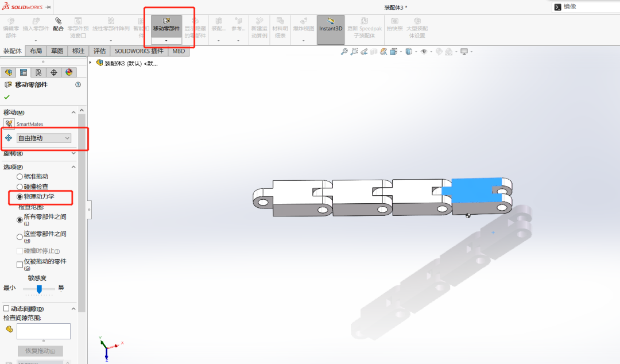
Task: Click the SmartMates icon button
Action: click(x=9, y=124)
